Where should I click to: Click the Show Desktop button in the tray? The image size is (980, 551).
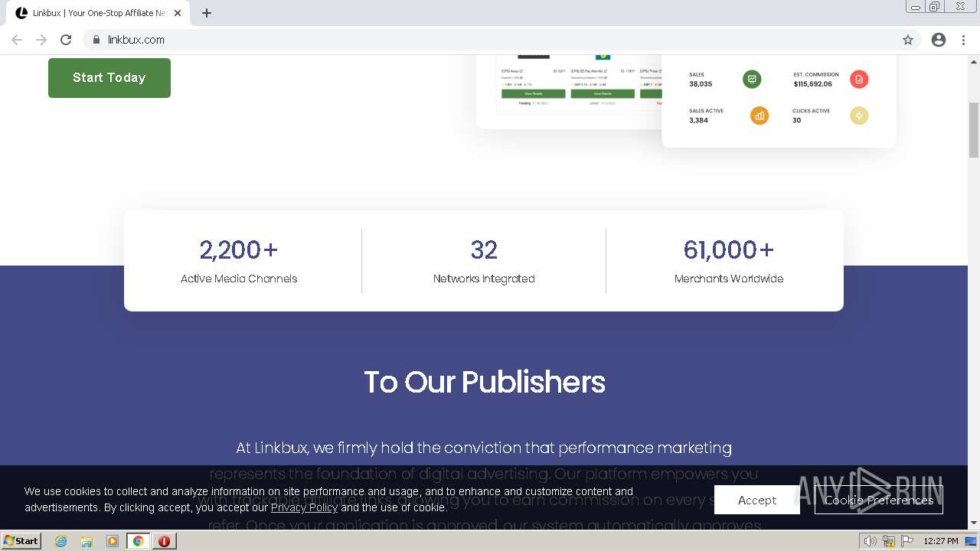[971, 541]
